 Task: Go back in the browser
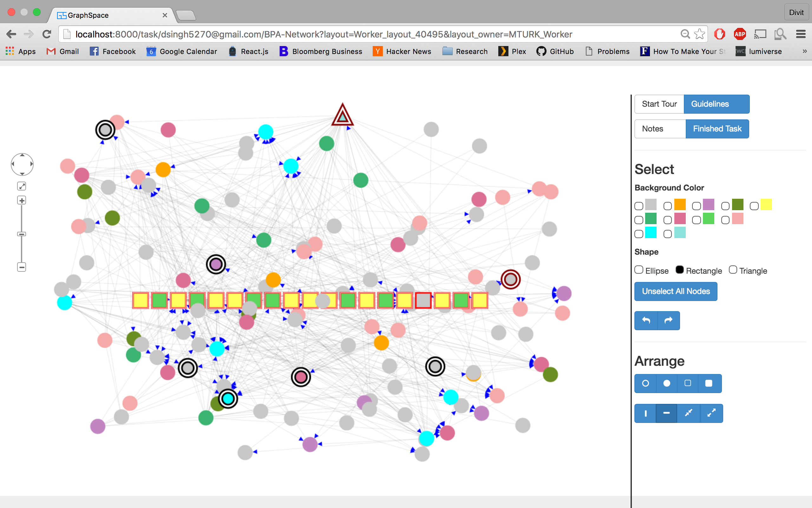pos(11,34)
